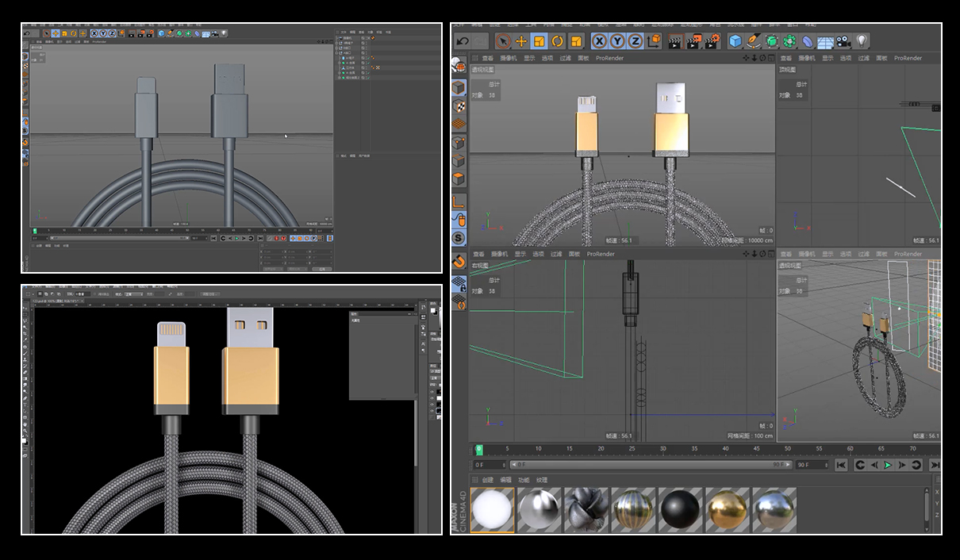Click timeline preview range slider bar in large window
This screenshot has height=560, width=960.
(651, 465)
